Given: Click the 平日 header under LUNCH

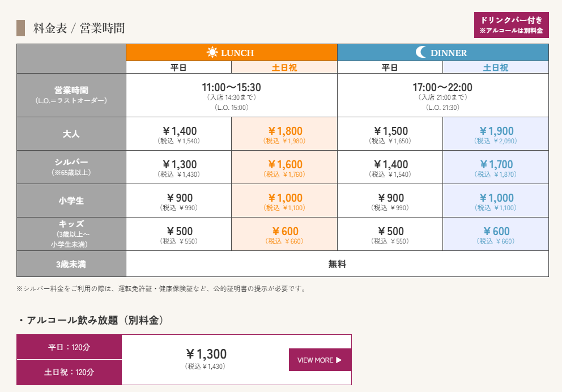Looking at the screenshot, I should (178, 67).
